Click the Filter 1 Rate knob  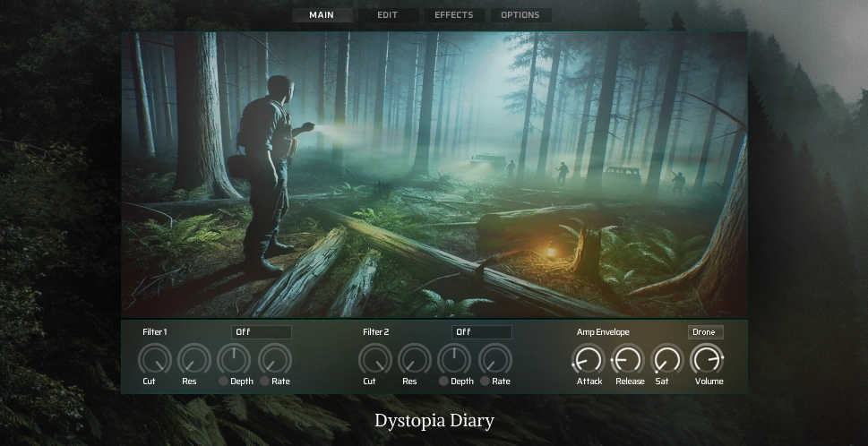[275, 360]
